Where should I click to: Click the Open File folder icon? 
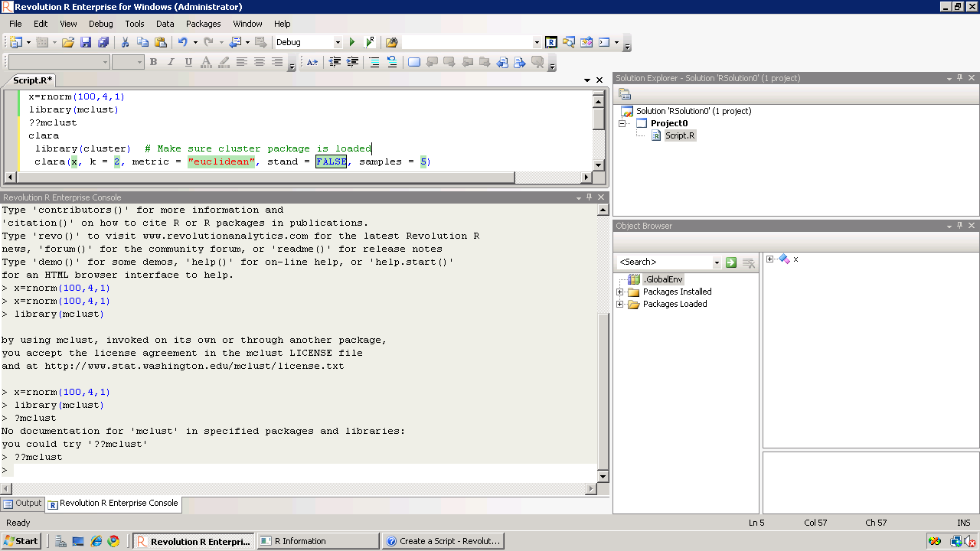(x=68, y=42)
